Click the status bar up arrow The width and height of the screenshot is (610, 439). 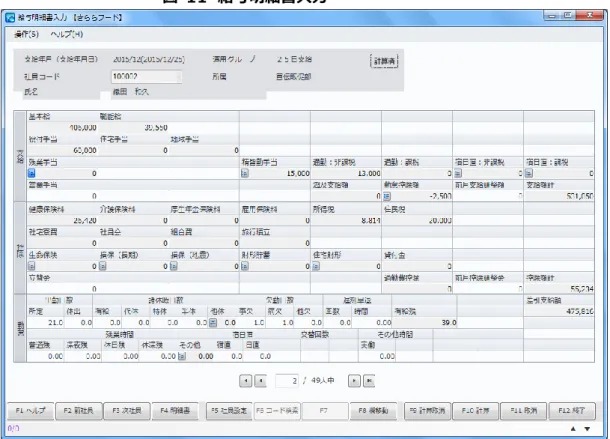click(573, 428)
